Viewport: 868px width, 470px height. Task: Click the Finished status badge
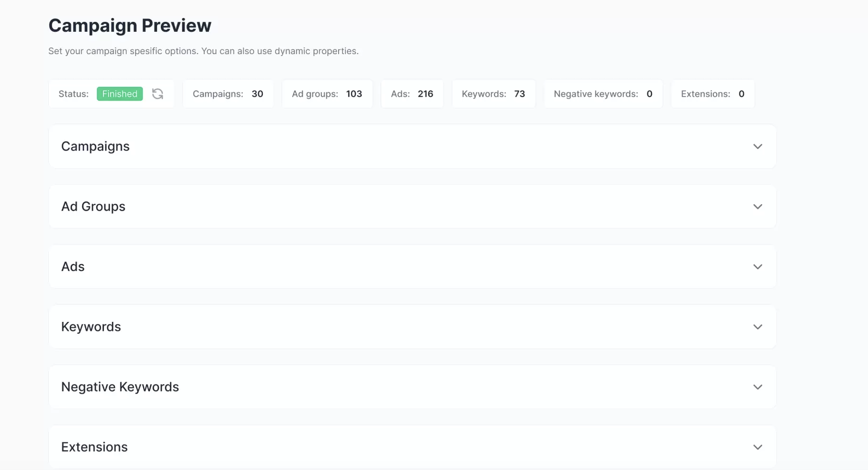[x=120, y=94]
